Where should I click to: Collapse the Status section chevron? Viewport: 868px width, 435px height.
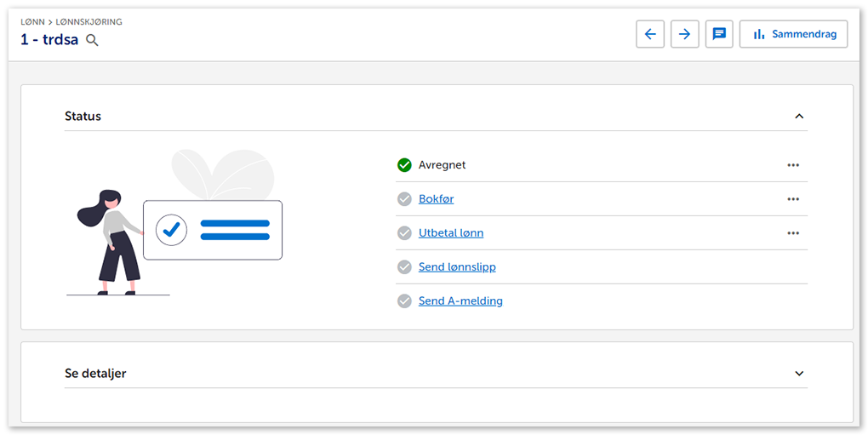click(x=799, y=117)
